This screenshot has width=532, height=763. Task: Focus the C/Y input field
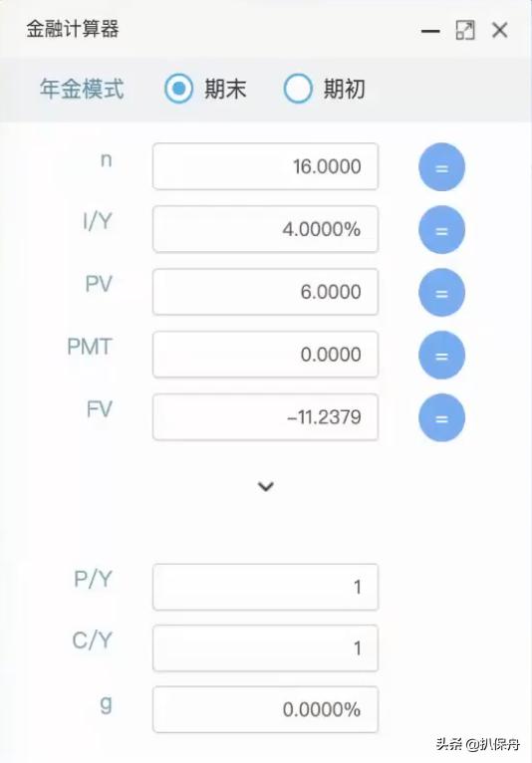coord(265,648)
